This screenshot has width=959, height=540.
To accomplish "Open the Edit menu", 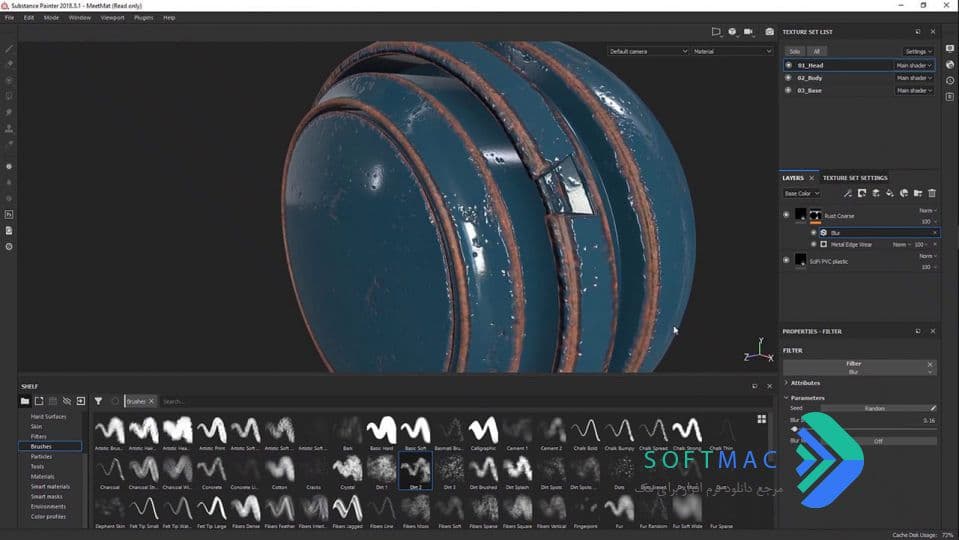I will tap(29, 18).
